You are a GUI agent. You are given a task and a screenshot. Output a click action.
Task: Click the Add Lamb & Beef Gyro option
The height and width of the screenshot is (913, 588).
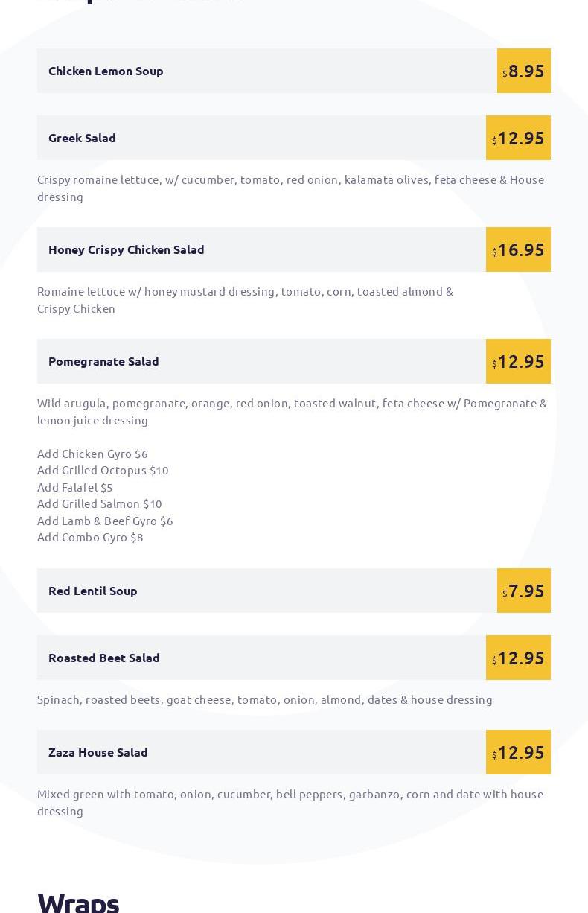point(105,521)
